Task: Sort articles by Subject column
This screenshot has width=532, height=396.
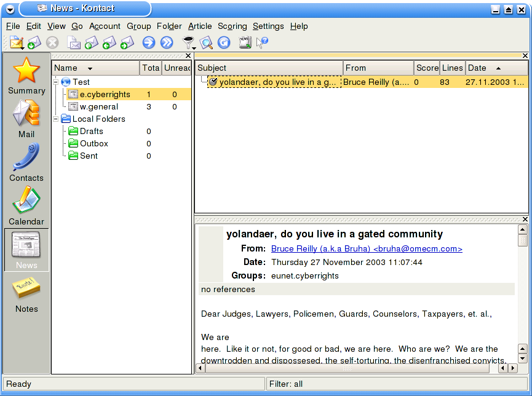Action: coord(269,68)
